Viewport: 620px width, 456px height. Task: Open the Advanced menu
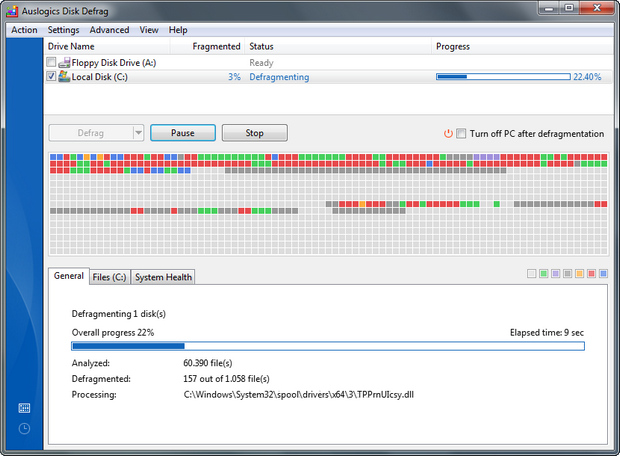pos(109,30)
